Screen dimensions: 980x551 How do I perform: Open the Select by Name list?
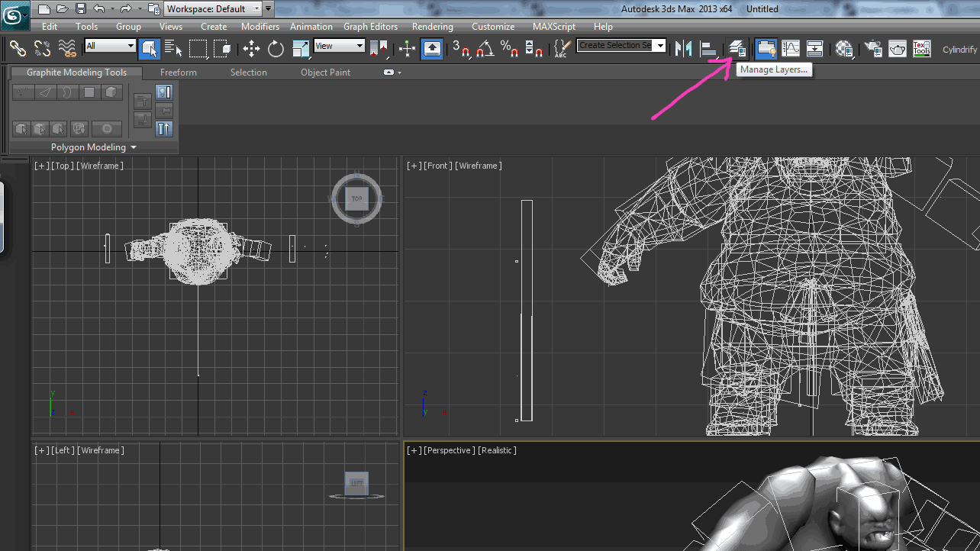click(173, 49)
